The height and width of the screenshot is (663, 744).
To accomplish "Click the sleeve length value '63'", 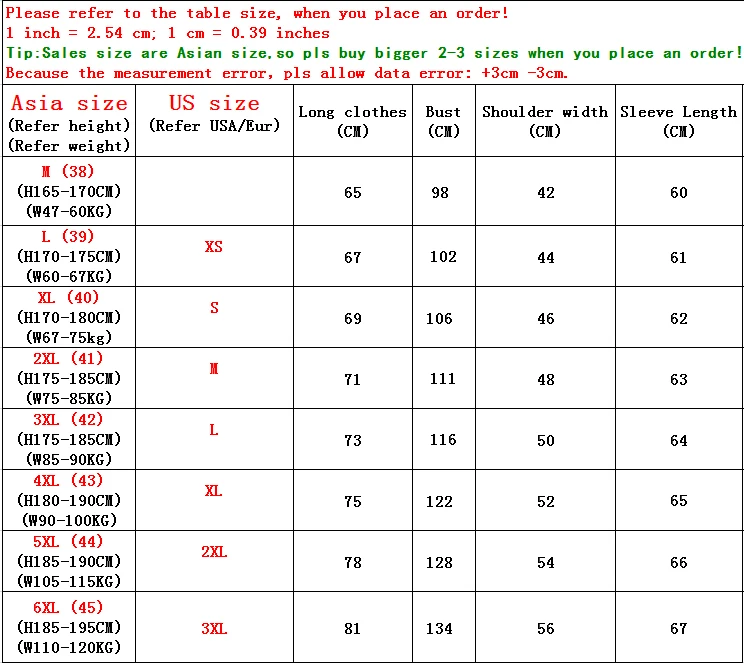I will point(679,380).
